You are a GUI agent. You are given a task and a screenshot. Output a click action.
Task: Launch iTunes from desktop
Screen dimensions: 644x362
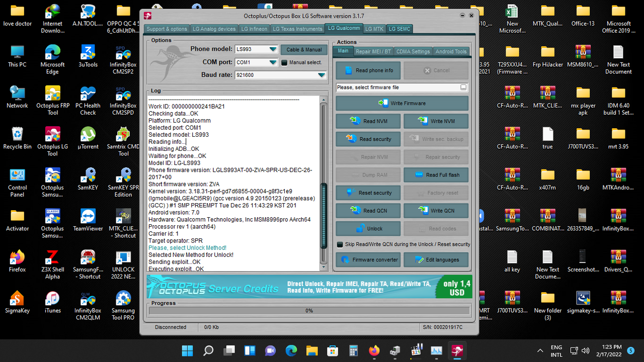click(x=53, y=302)
